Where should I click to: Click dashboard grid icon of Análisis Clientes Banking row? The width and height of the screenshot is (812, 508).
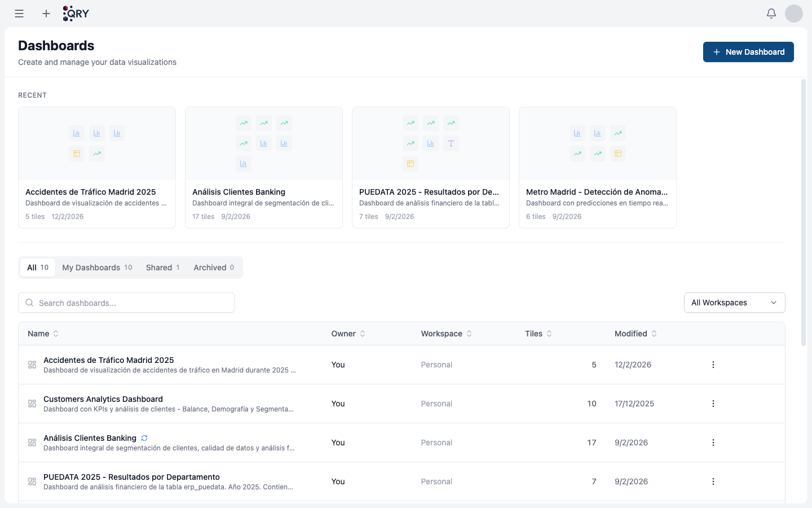click(32, 443)
